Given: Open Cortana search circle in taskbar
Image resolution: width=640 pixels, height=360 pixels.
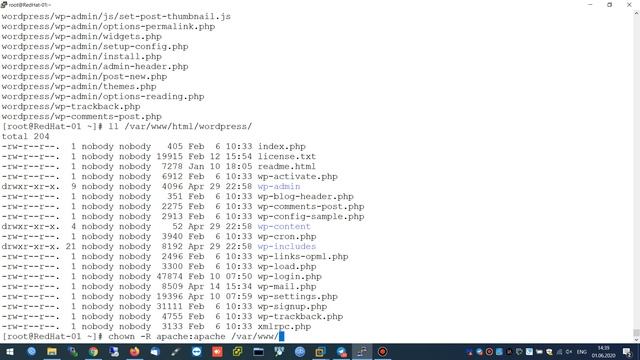Looking at the screenshot, I should tap(31, 351).
